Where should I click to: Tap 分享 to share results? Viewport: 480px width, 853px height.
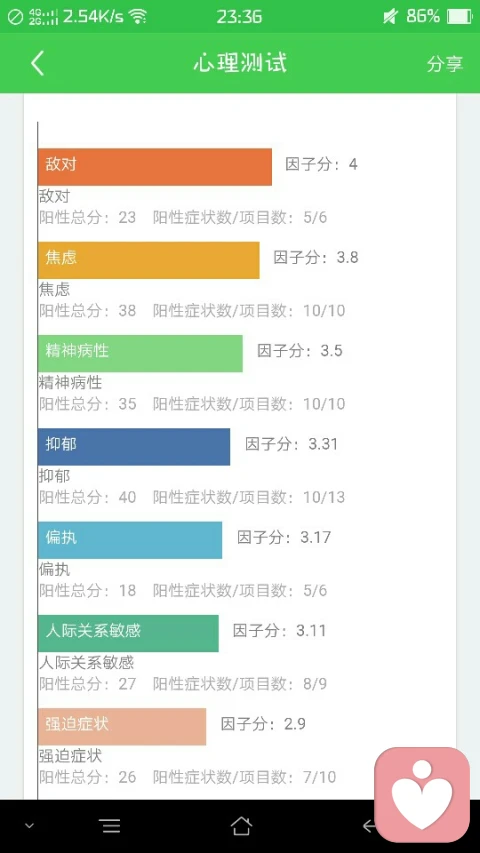tap(444, 64)
